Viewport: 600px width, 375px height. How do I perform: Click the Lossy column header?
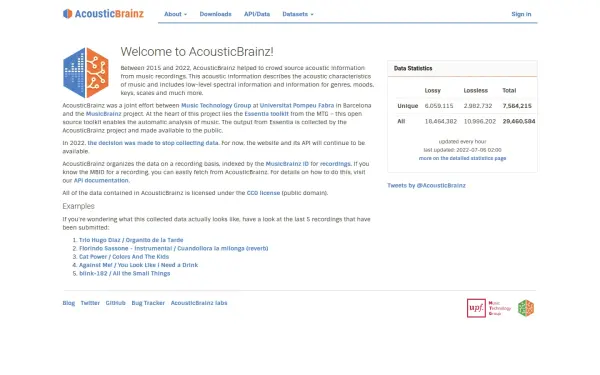coord(433,91)
